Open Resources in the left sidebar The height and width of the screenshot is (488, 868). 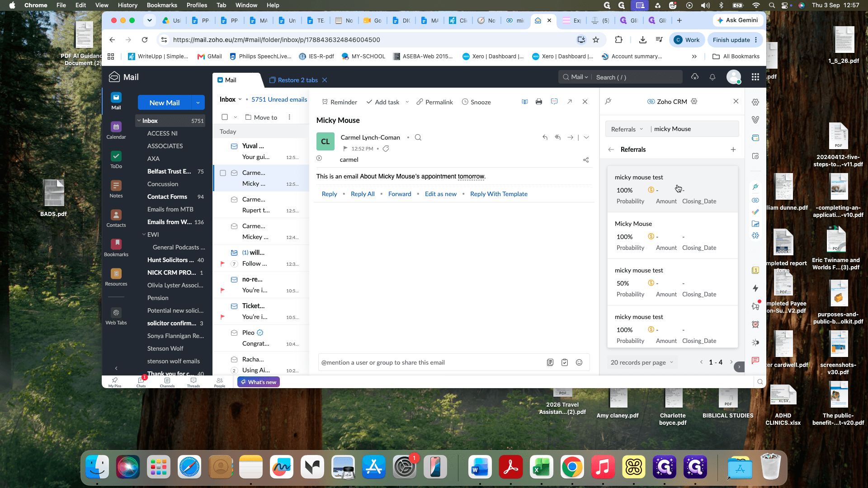[116, 277]
